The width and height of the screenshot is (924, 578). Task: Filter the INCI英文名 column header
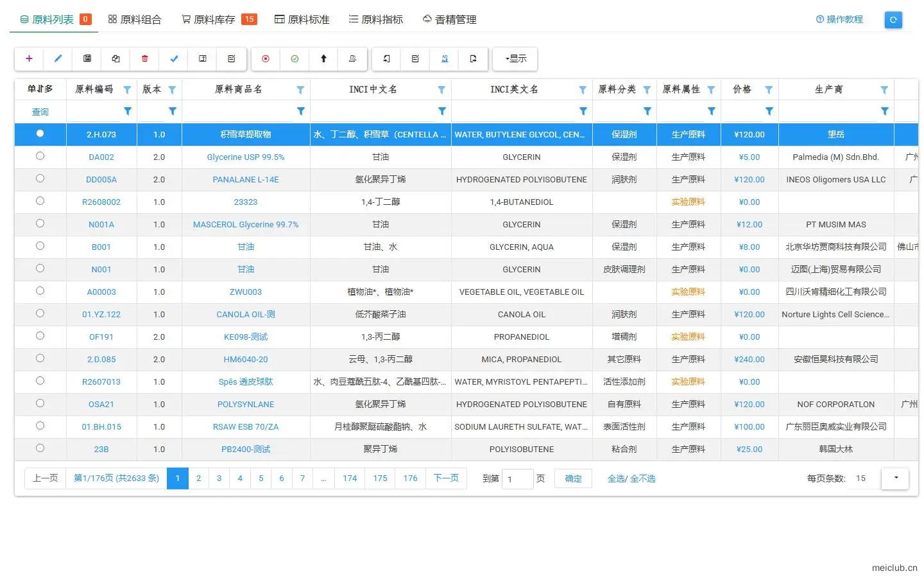pyautogui.click(x=583, y=90)
